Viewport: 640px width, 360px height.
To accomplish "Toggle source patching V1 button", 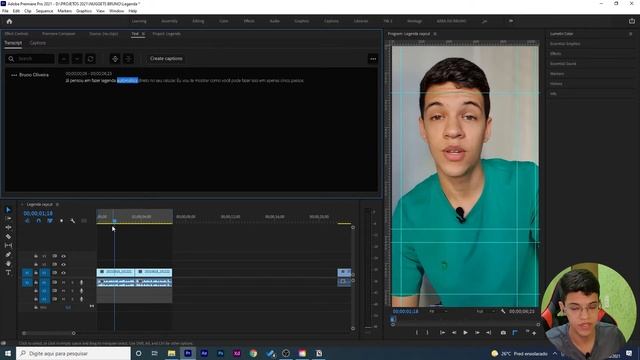I will pyautogui.click(x=27, y=273).
